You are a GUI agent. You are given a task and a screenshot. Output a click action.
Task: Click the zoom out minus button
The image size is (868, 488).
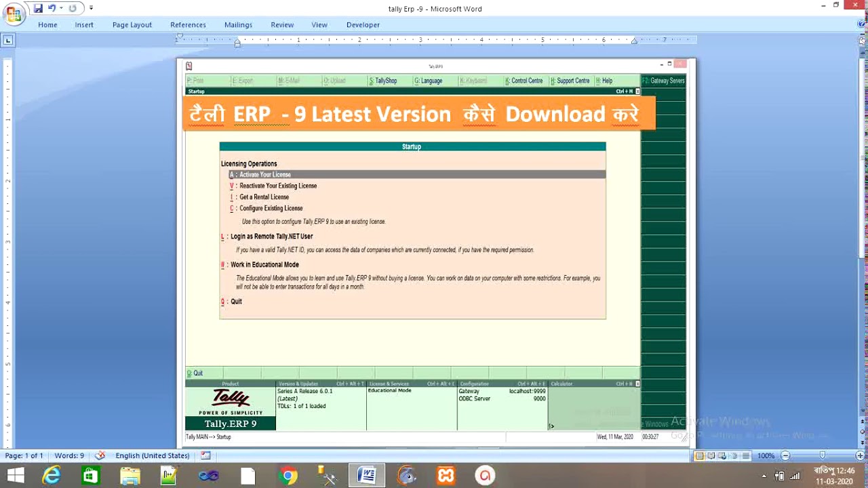(x=785, y=455)
